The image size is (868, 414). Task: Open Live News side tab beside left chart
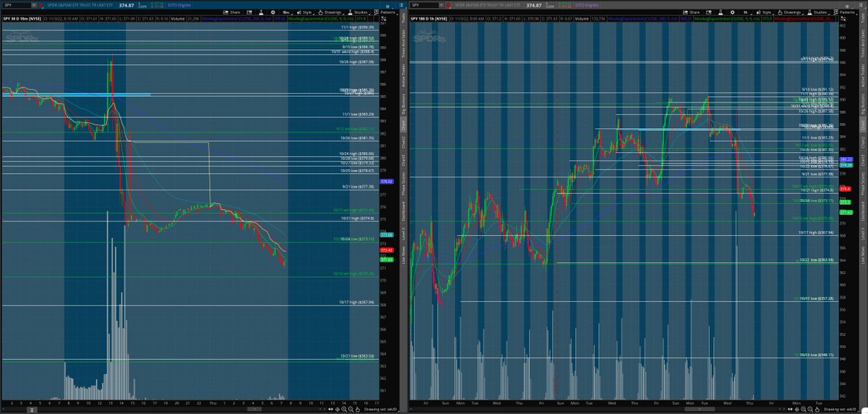click(x=404, y=255)
